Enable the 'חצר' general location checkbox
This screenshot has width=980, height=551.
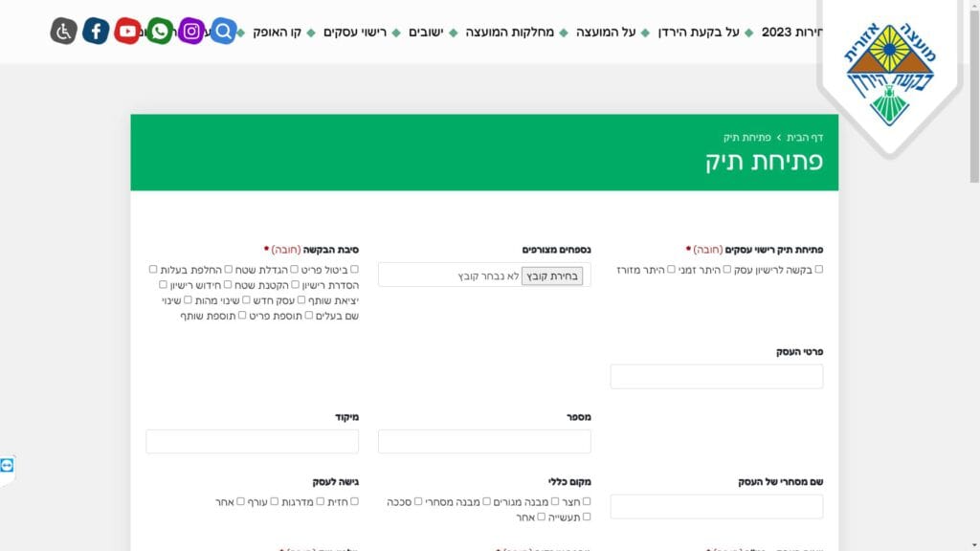coord(587,501)
